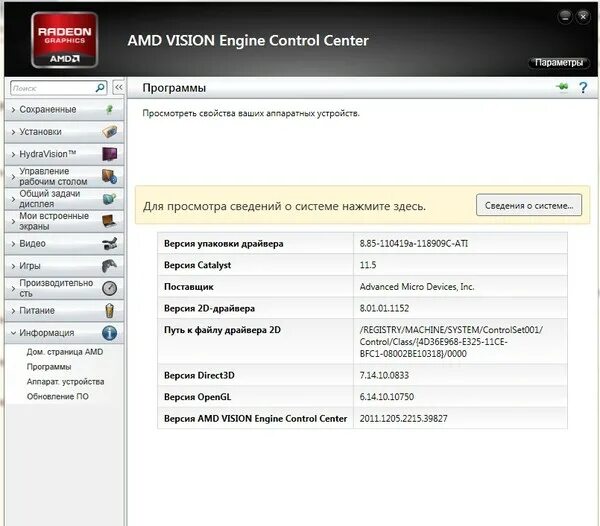Screen dimensions: 600x526
Task: Open Аппарат. устройства page
Action: [x=65, y=382]
